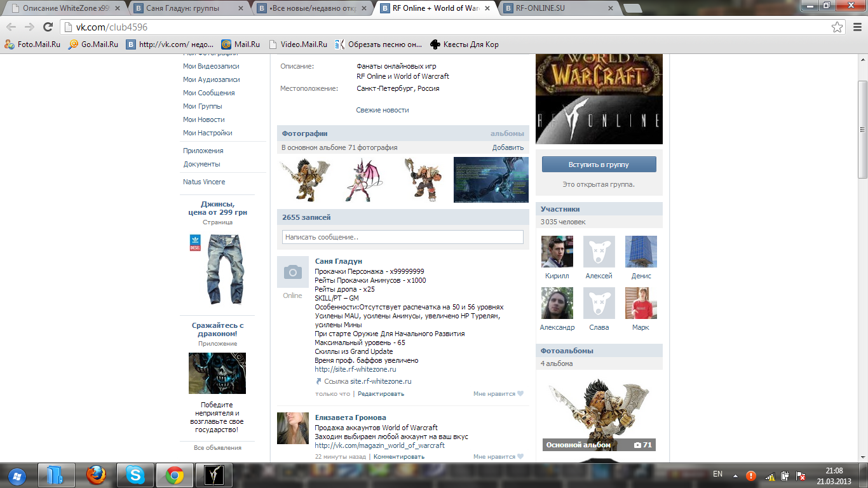Open the vk.com/magazin_world_of_warcraft link

[x=380, y=445]
